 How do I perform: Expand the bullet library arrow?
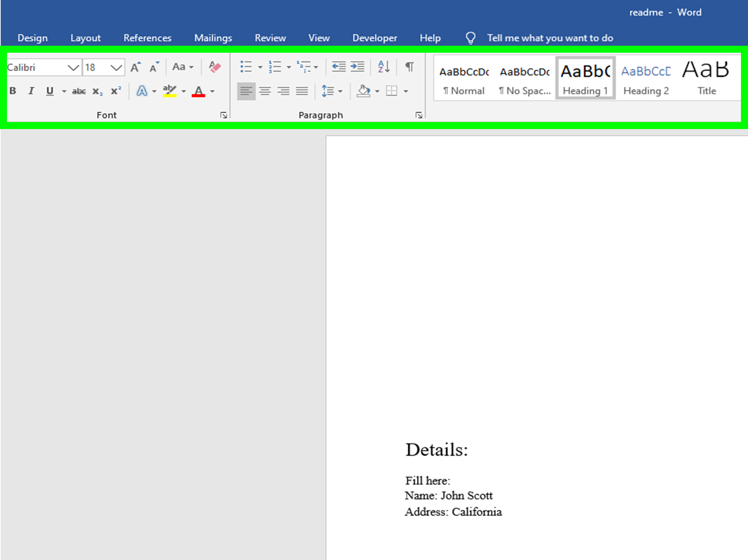tap(260, 67)
